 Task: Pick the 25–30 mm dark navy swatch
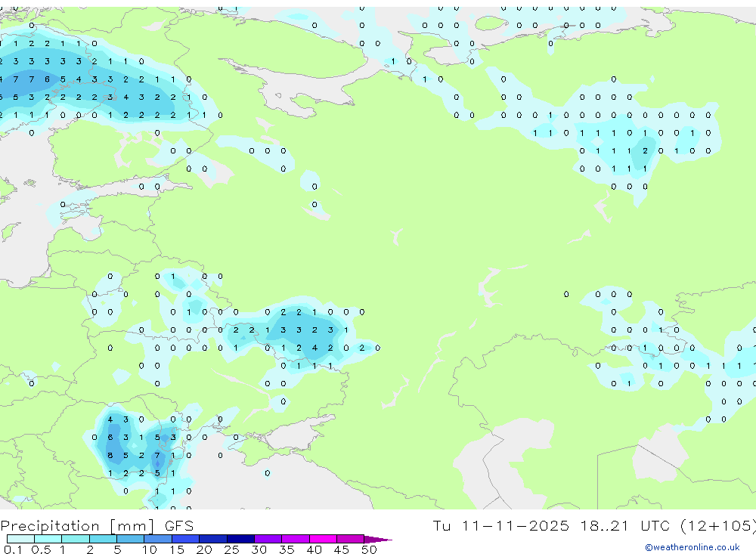click(240, 539)
